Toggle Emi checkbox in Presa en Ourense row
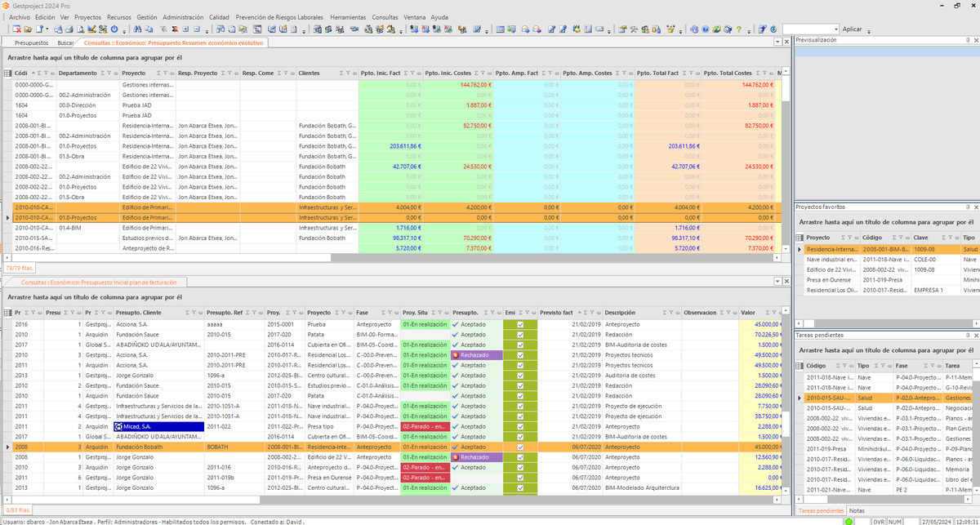The image size is (980, 525). click(x=521, y=477)
